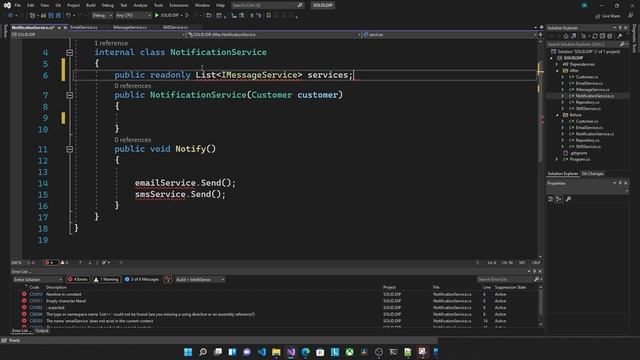This screenshot has height=360, width=640.
Task: Switch to the EmailService.cs tab
Action: coord(84,27)
